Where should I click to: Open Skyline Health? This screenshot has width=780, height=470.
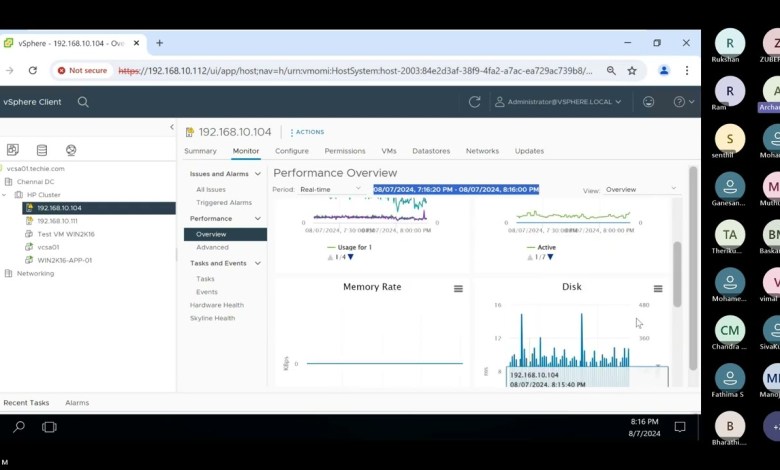(x=212, y=318)
